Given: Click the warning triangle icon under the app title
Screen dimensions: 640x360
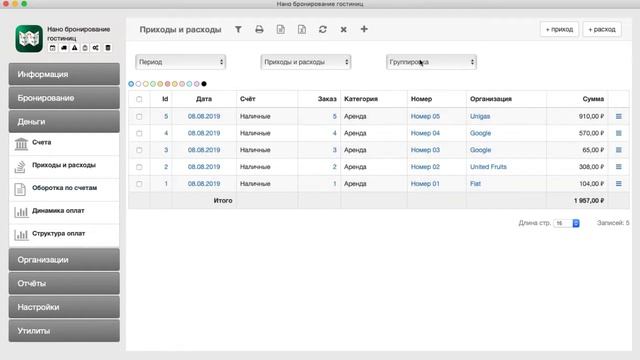Looking at the screenshot, I should 74,48.
